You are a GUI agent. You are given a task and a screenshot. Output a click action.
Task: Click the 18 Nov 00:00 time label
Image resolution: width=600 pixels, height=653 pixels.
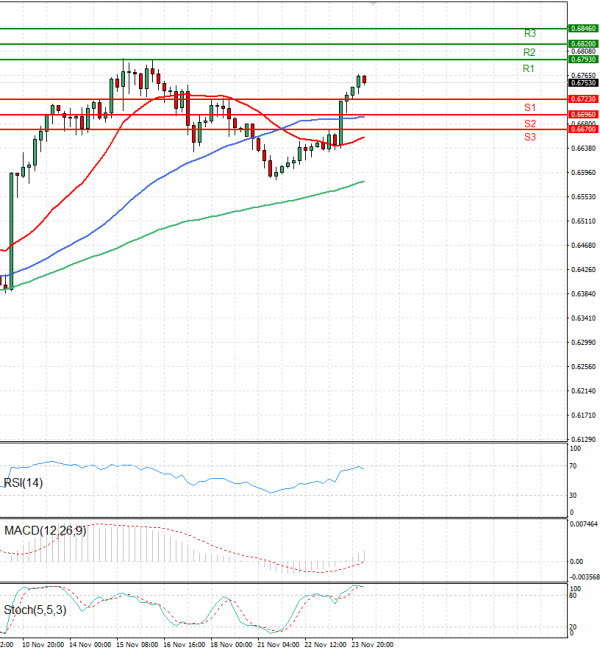[232, 645]
